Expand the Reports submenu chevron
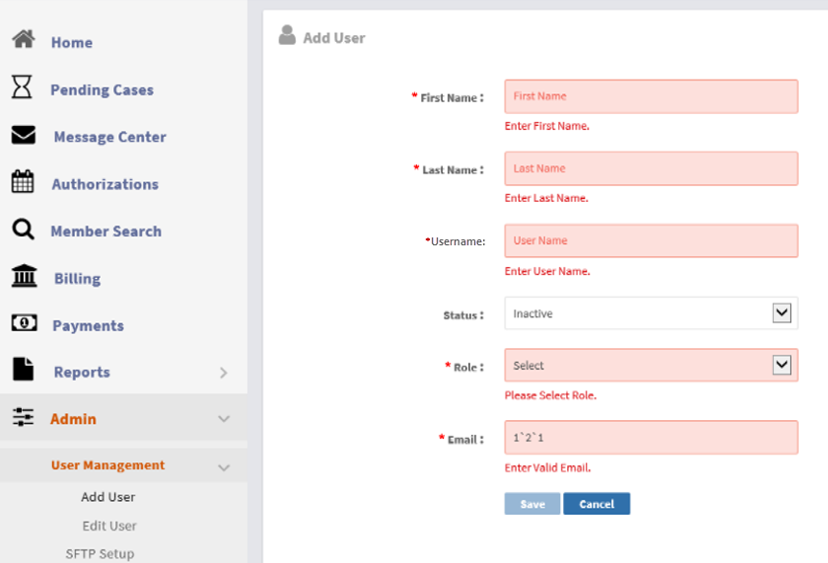This screenshot has width=828, height=563. [224, 373]
